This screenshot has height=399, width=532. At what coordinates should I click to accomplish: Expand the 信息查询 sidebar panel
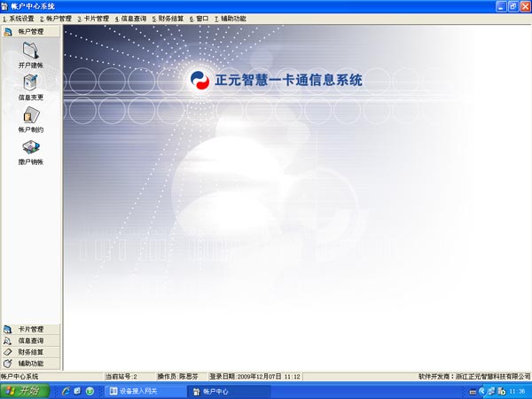[x=31, y=340]
